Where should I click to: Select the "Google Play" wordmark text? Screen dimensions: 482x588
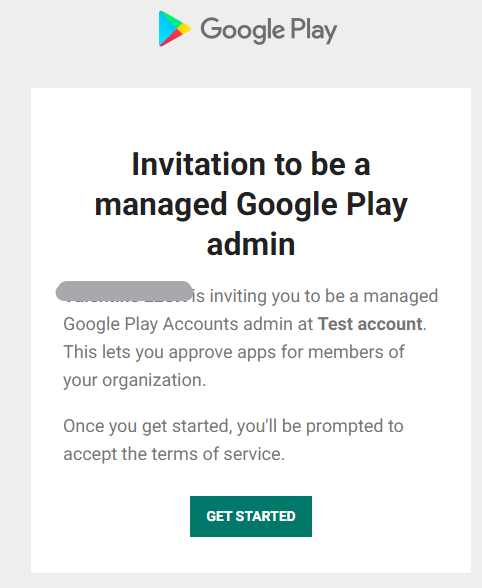(x=269, y=30)
